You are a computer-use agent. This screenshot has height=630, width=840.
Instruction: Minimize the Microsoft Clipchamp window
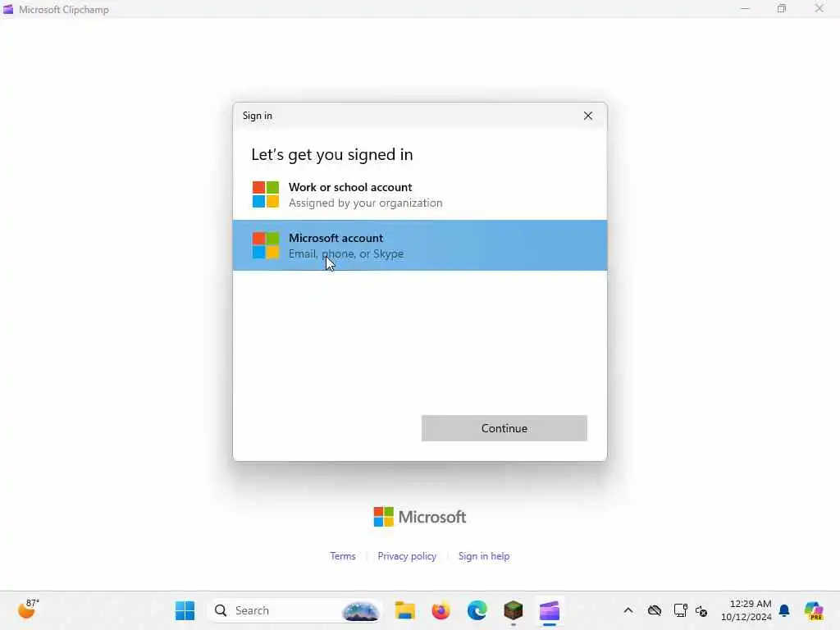pos(745,9)
